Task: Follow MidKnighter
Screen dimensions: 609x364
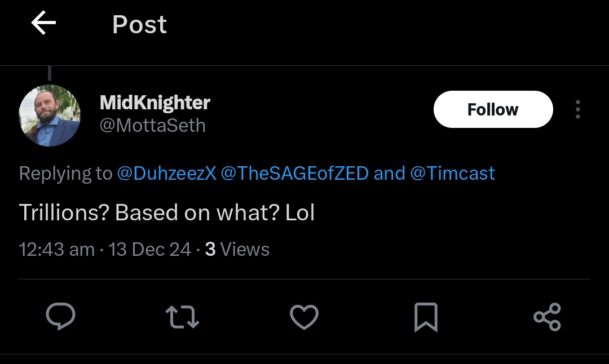Action: tap(493, 109)
